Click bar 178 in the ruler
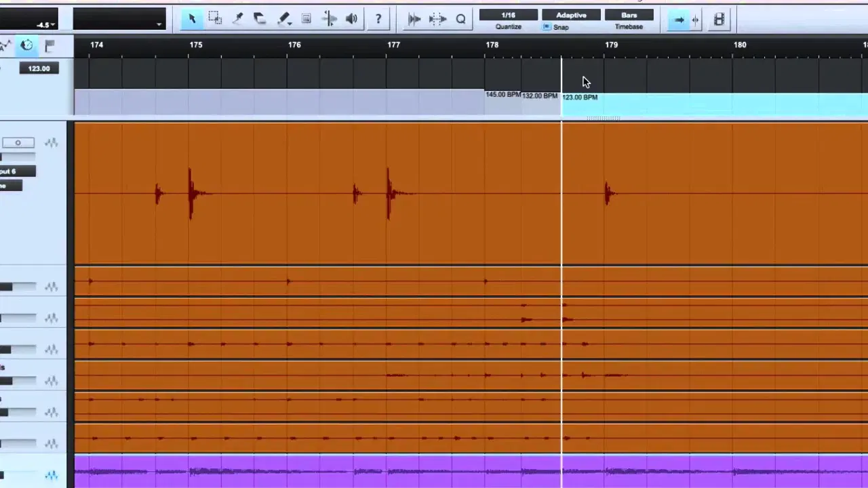This screenshot has width=868, height=488. (x=492, y=45)
